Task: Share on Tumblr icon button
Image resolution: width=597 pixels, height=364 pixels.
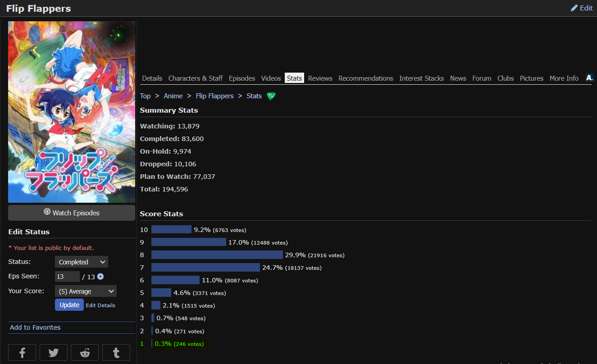Action: pyautogui.click(x=116, y=353)
